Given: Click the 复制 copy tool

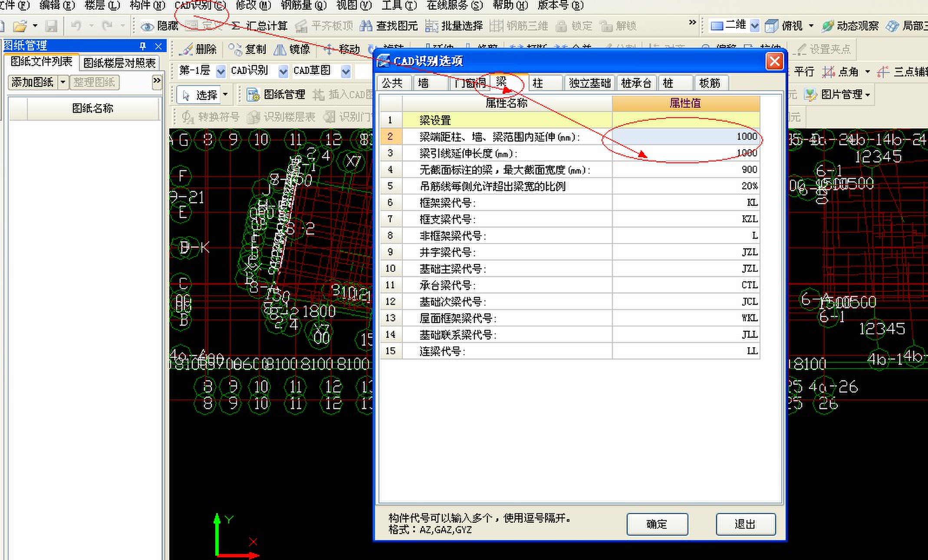Looking at the screenshot, I should [x=247, y=49].
